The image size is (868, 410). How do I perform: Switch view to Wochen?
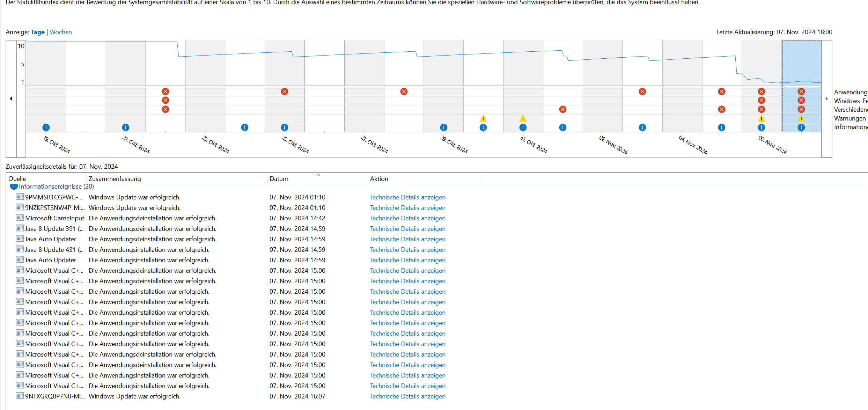coord(61,32)
